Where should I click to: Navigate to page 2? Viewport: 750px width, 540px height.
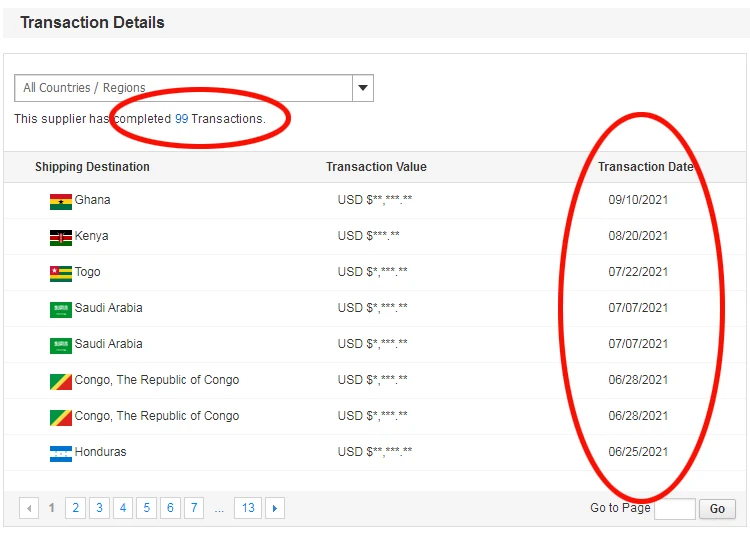75,508
